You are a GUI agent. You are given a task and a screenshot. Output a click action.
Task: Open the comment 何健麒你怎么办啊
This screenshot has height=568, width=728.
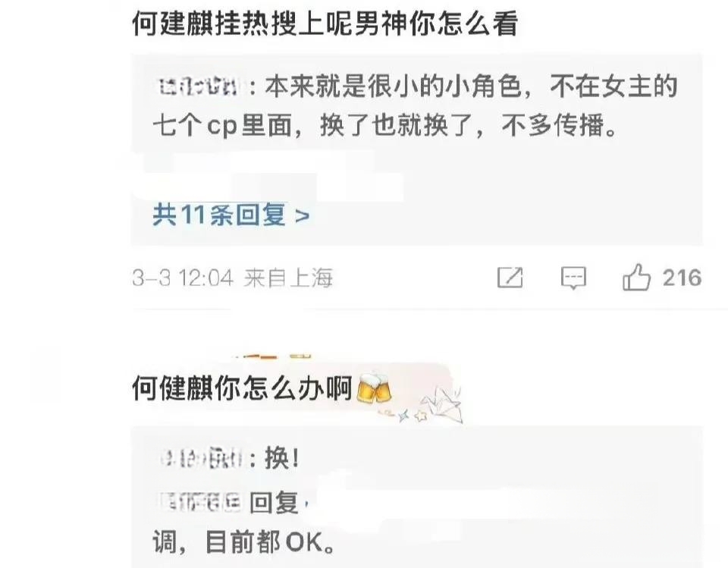pos(242,388)
